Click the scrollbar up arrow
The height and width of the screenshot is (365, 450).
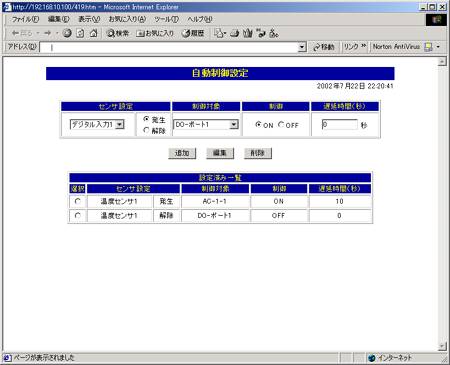pyautogui.click(x=442, y=62)
